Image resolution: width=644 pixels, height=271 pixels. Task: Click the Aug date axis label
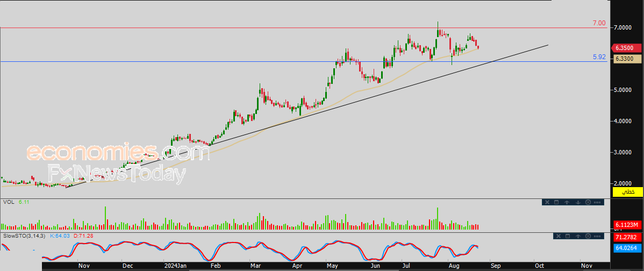455,266
